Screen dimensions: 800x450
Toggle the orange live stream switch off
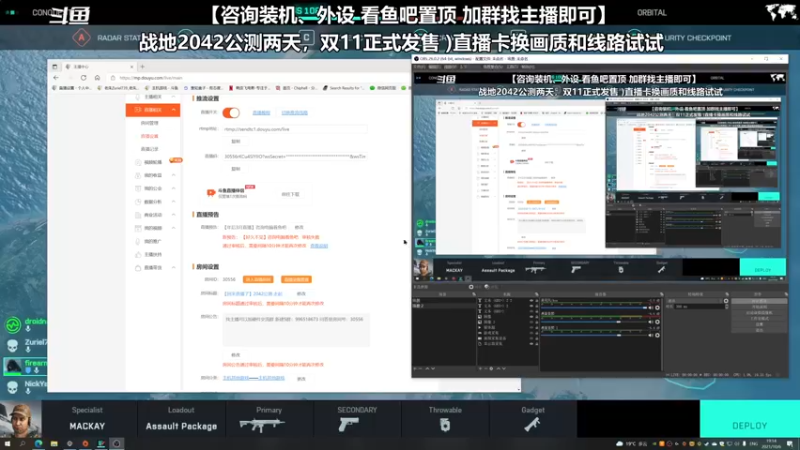point(231,113)
